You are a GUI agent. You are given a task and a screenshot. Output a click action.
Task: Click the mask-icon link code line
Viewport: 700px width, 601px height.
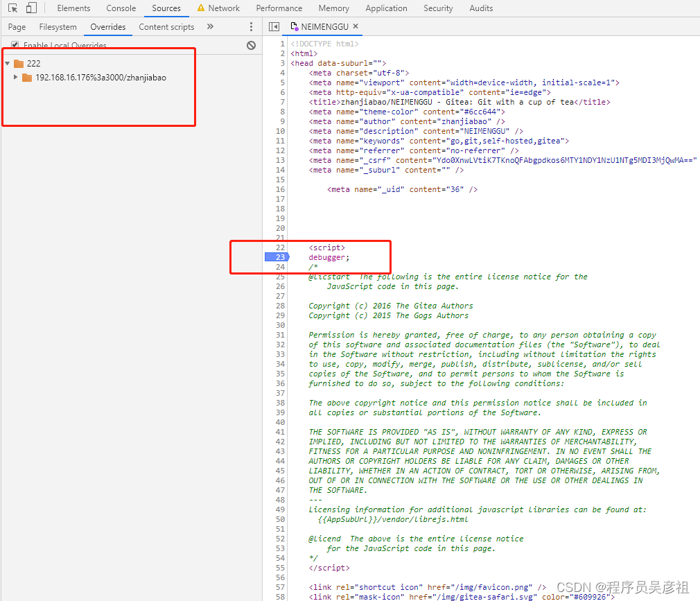pyautogui.click(x=462, y=597)
